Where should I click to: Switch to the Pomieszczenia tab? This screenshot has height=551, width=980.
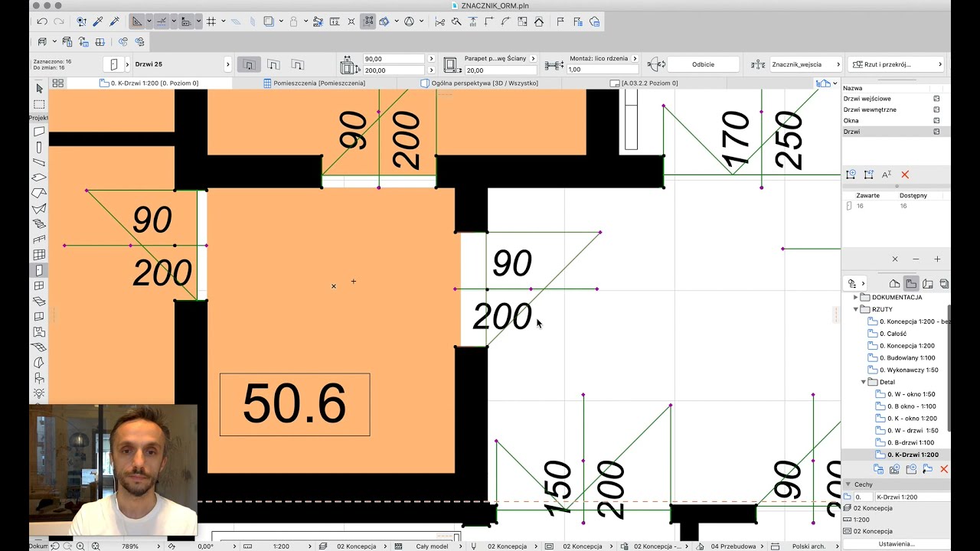[314, 83]
